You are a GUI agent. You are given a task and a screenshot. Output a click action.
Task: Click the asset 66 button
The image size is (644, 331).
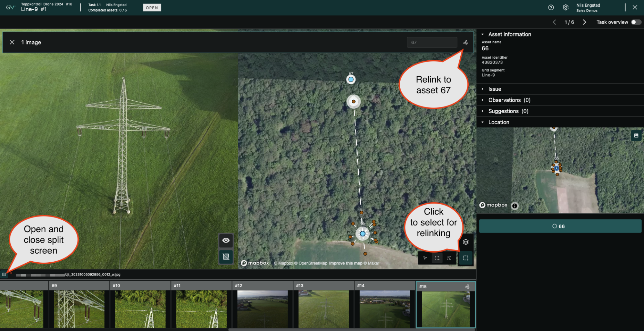tap(560, 226)
